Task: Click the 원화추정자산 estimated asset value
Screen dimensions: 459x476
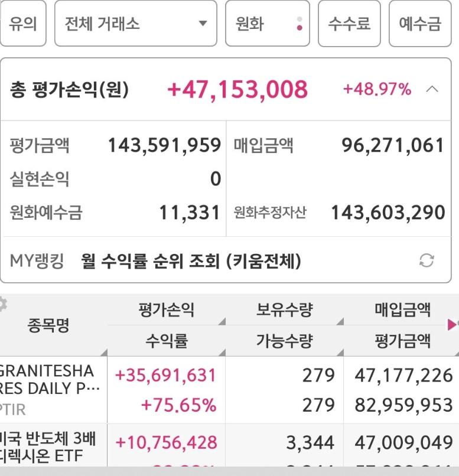Action: (x=388, y=212)
